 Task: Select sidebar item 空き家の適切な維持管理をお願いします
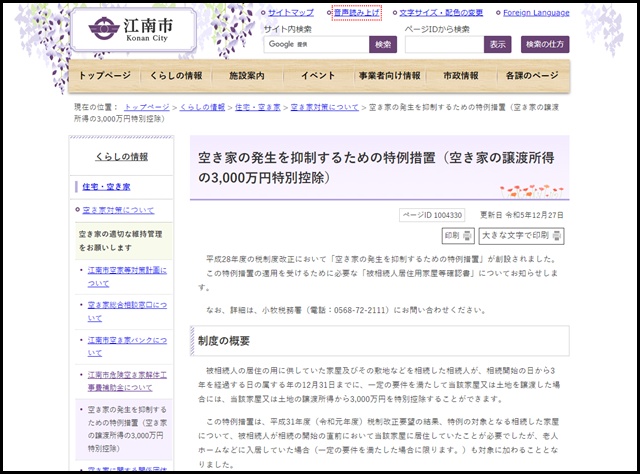[124, 241]
